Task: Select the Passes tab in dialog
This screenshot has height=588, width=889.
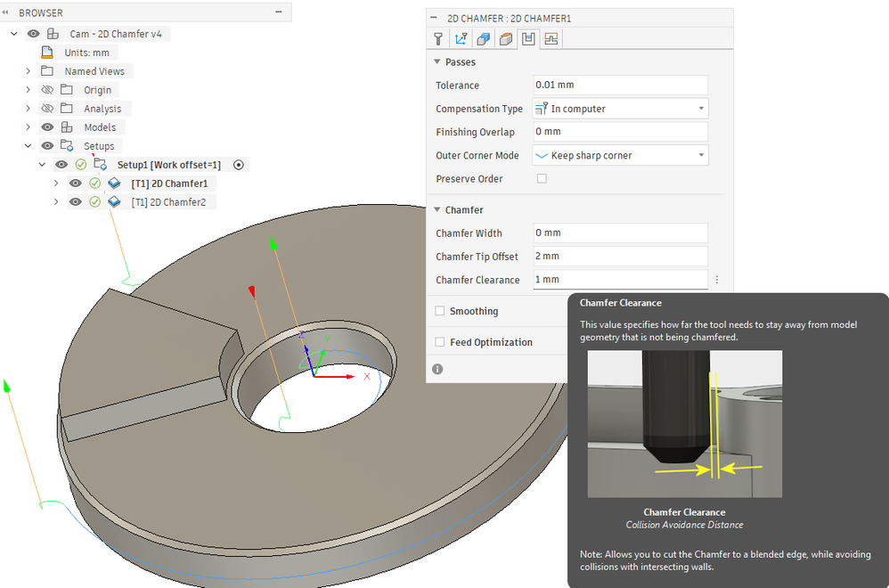Action: pyautogui.click(x=528, y=38)
